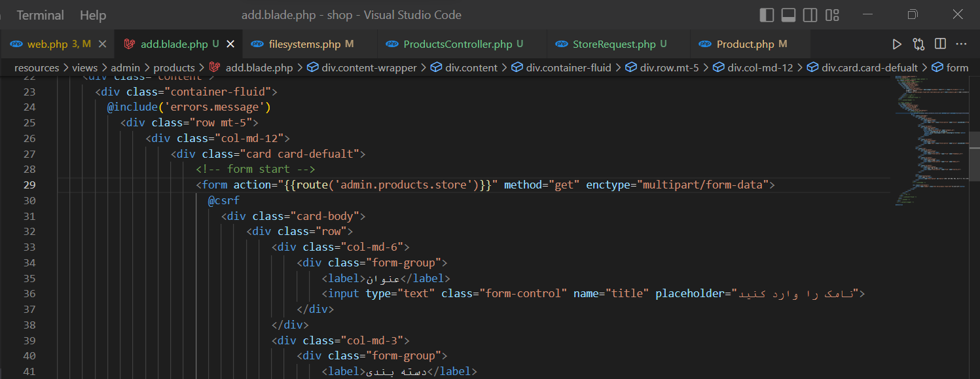Open the div.content breadcrumb
This screenshot has height=379, width=980.
[471, 67]
